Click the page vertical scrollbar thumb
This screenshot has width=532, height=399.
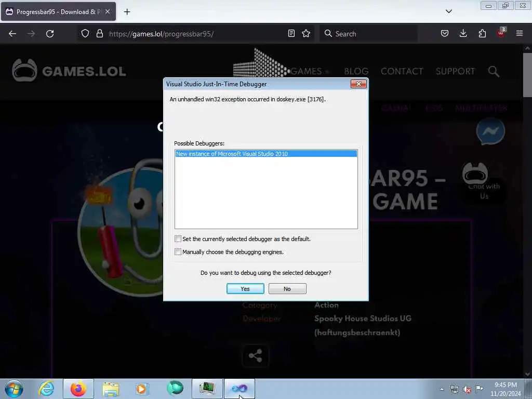527,75
